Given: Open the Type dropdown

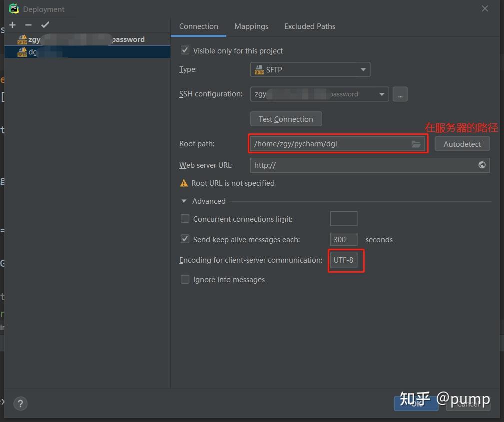Looking at the screenshot, I should point(363,69).
